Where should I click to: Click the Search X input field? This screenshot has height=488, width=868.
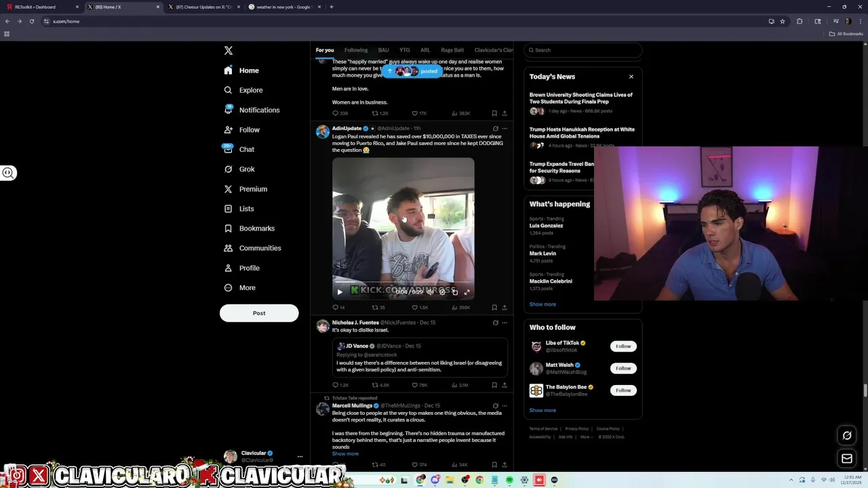click(x=583, y=50)
